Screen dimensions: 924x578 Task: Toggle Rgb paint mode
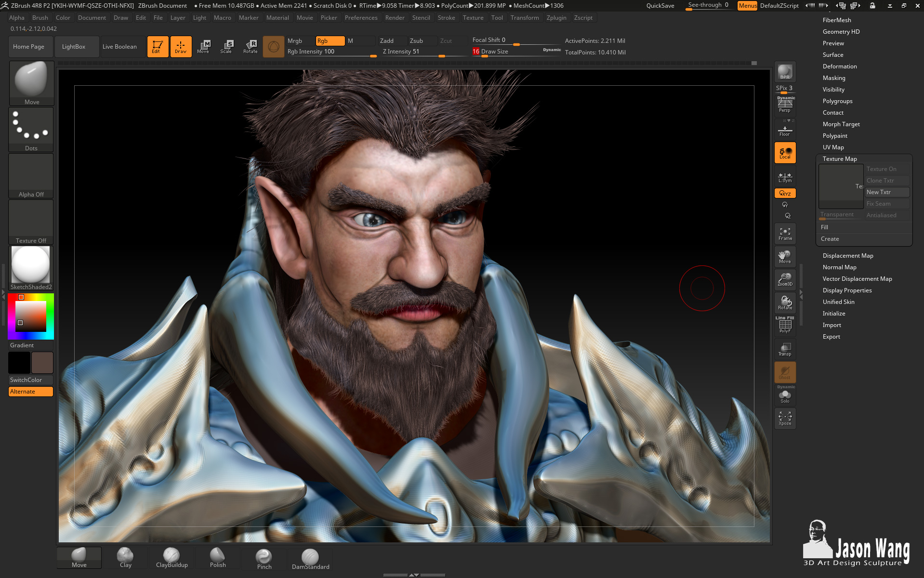tap(330, 41)
